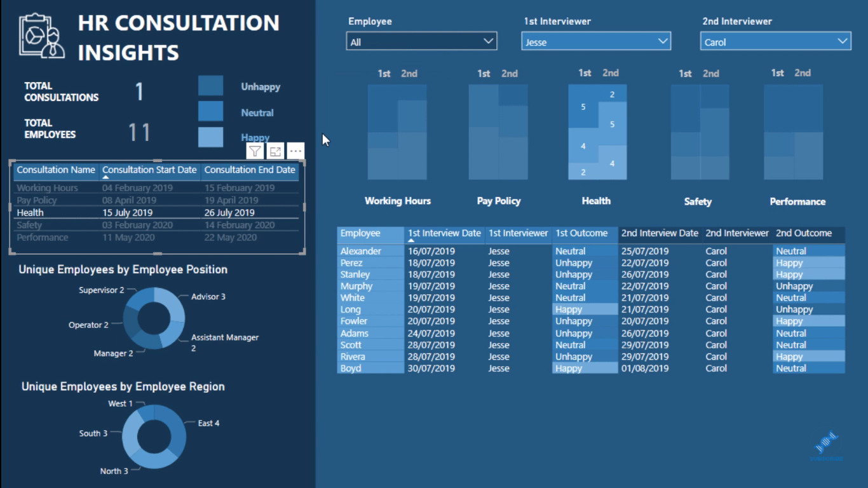
Task: Select employee Perez in the table
Action: click(x=370, y=263)
